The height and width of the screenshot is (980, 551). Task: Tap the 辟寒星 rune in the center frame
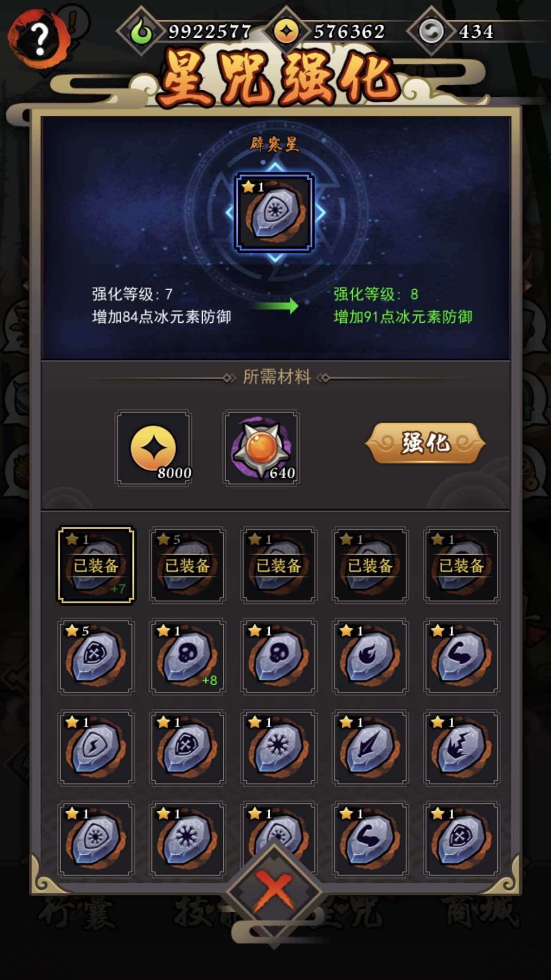(275, 213)
